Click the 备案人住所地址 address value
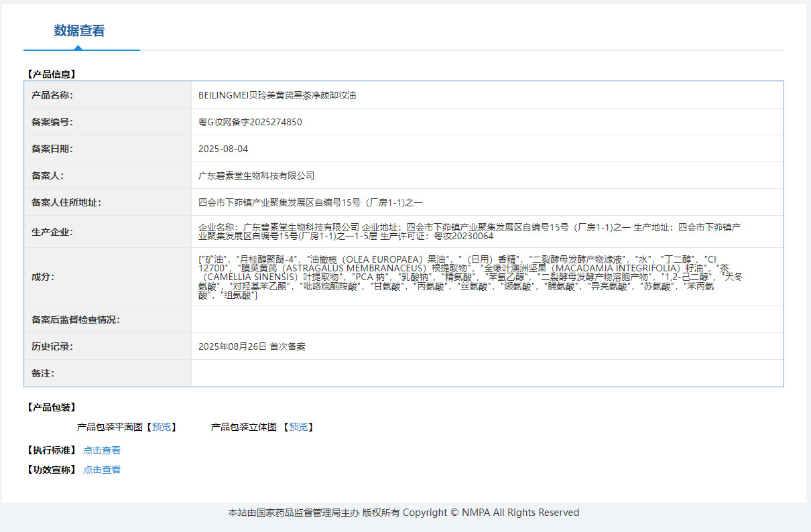 [x=310, y=202]
